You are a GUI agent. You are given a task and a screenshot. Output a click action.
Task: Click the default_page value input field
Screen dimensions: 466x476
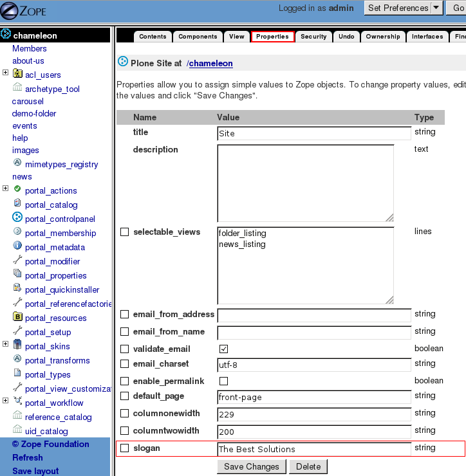pos(314,397)
